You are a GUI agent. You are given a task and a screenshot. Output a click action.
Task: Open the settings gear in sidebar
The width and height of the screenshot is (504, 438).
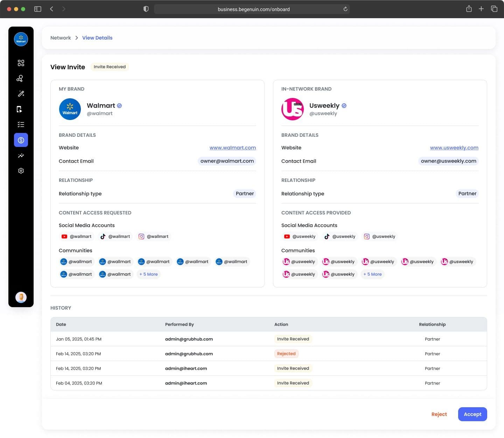[x=21, y=171]
